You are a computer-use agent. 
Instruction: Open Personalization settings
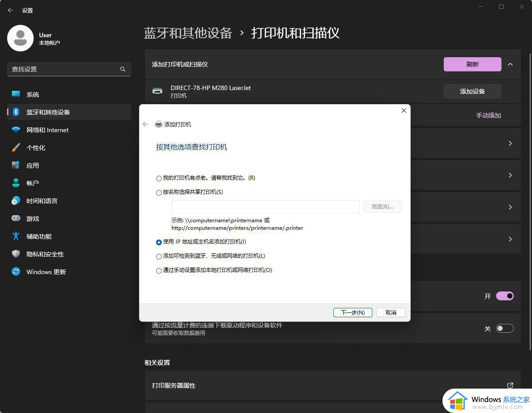click(x=69, y=147)
